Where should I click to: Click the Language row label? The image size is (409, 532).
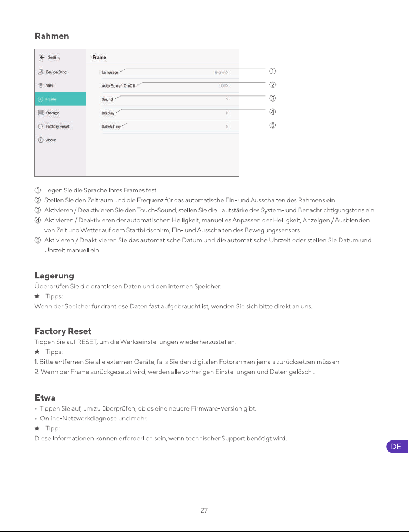point(110,72)
